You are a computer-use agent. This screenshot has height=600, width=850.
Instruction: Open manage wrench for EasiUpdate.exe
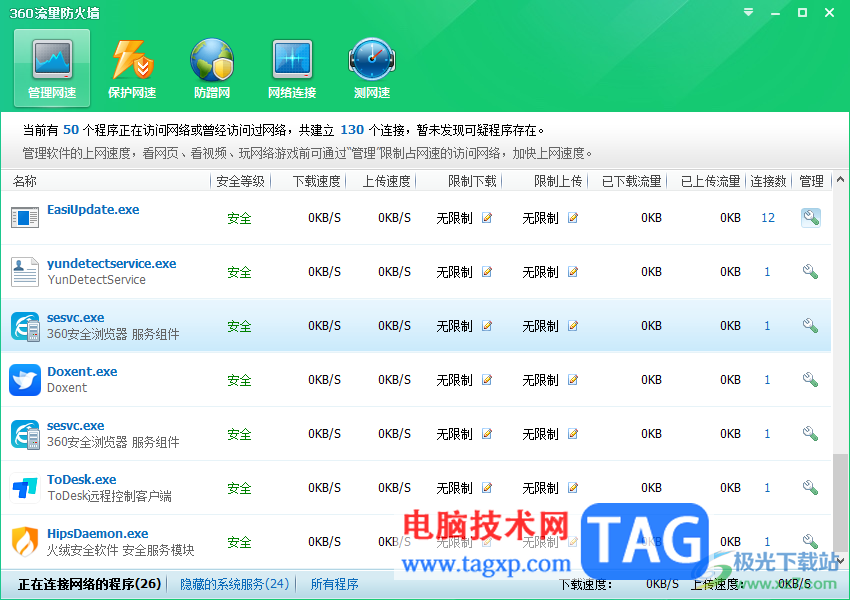[x=810, y=218]
